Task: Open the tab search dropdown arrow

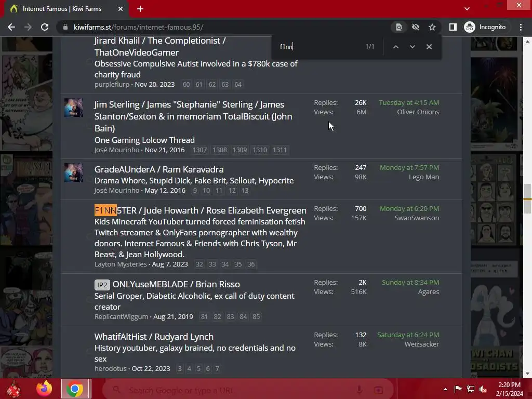Action: tap(467, 9)
